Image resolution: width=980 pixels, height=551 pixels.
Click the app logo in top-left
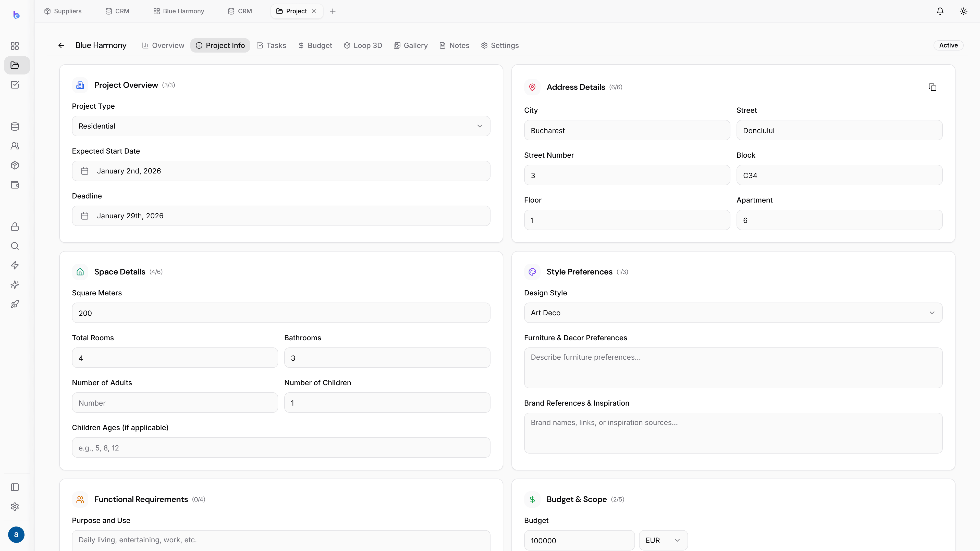point(16,15)
